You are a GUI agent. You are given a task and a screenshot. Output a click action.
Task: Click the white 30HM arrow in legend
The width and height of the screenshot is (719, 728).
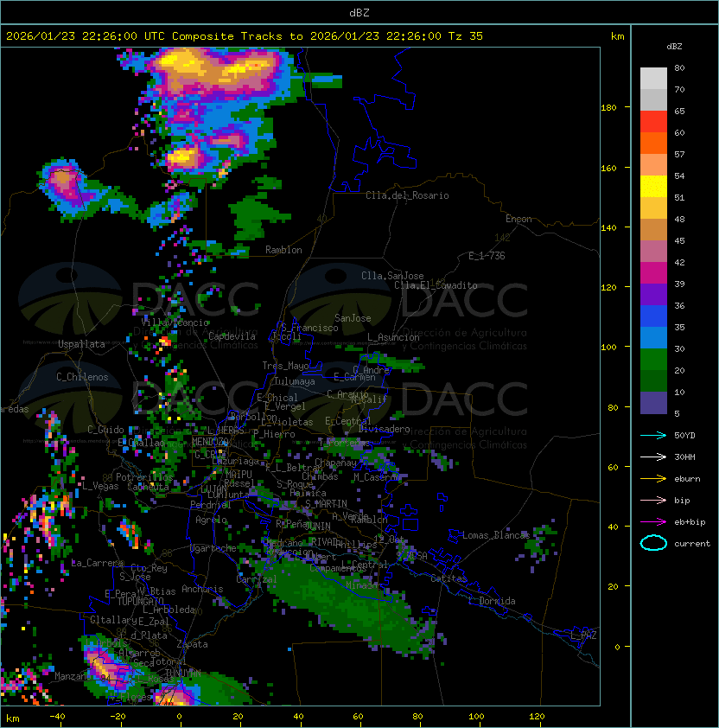[x=653, y=457]
